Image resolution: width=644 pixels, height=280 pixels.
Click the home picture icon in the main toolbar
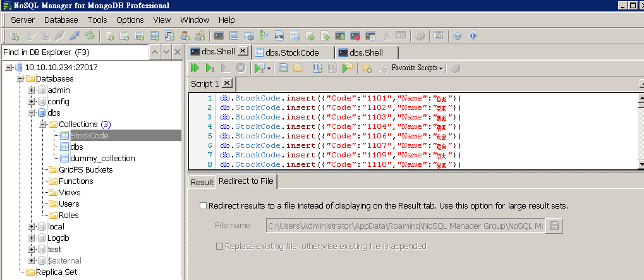coord(438,36)
